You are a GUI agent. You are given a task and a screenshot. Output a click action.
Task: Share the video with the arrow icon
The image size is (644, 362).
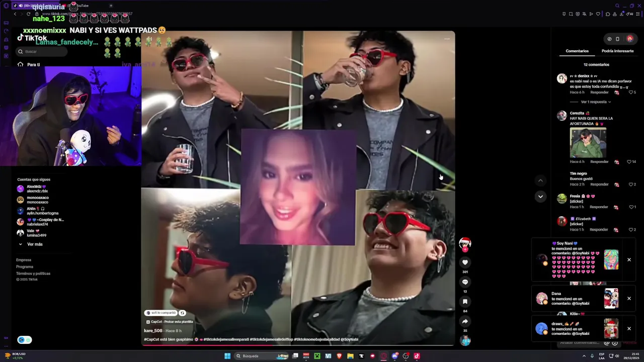(465, 321)
